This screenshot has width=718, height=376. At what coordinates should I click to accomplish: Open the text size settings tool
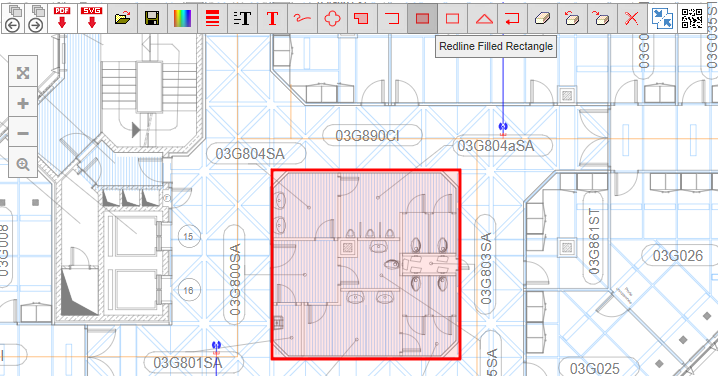coord(242,18)
